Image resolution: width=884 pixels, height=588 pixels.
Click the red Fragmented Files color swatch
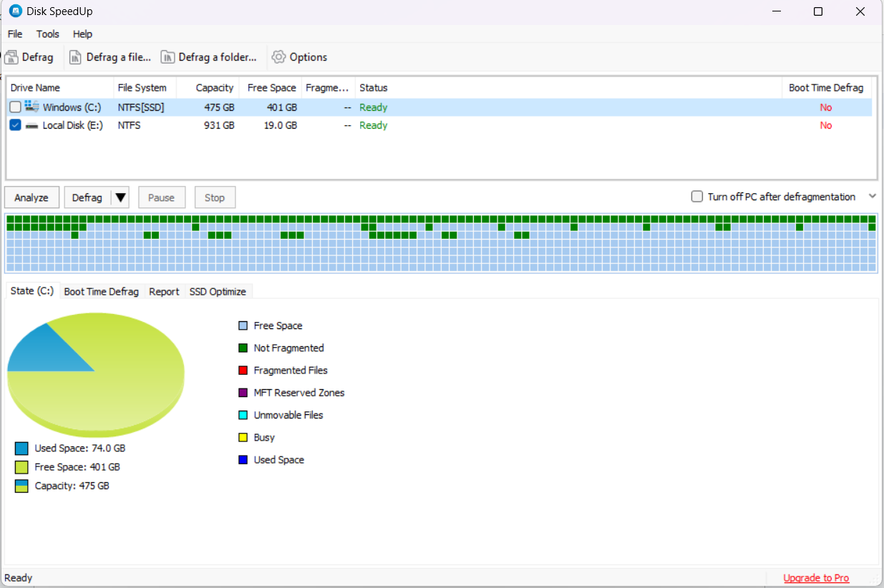(243, 371)
